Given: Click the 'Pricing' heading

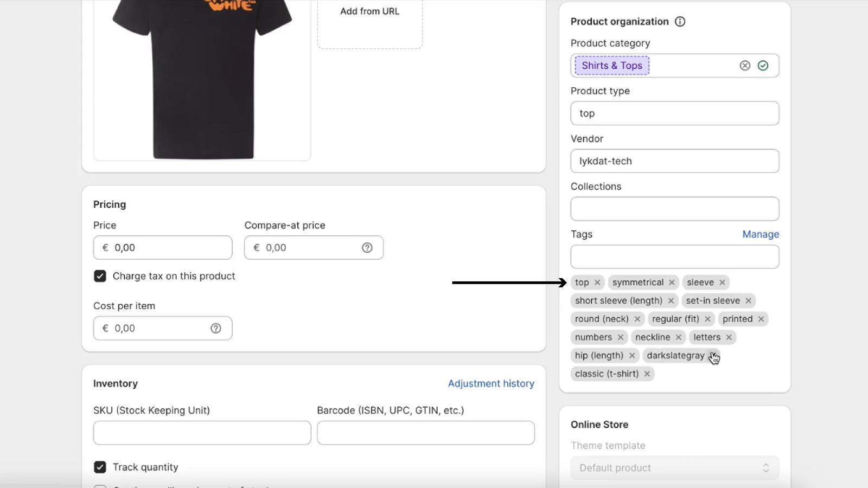Looking at the screenshot, I should click(x=110, y=204).
